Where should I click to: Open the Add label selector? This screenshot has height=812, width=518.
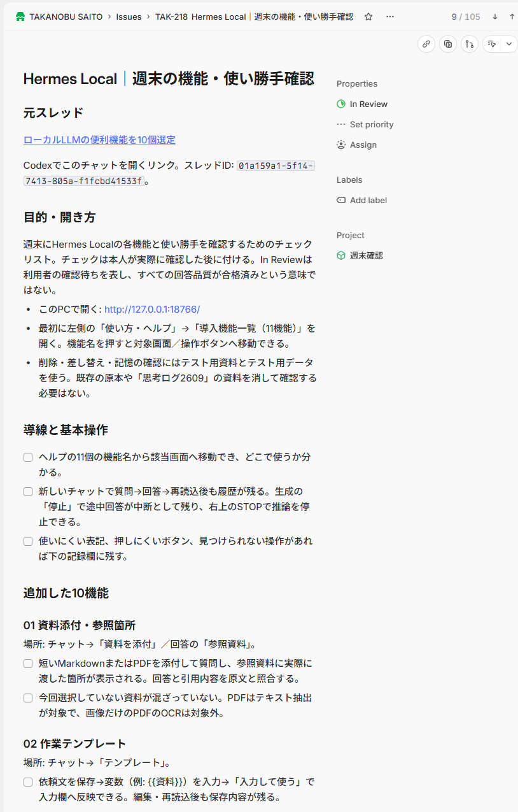point(361,200)
